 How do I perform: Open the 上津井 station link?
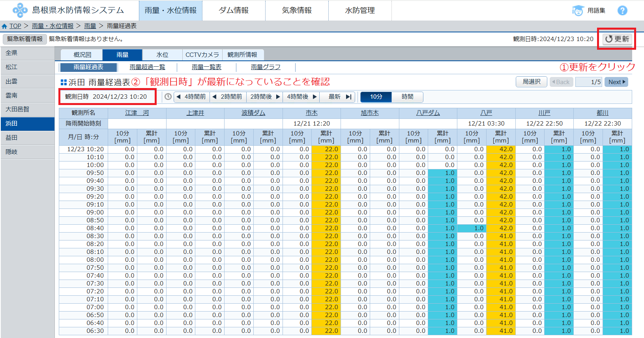click(195, 113)
